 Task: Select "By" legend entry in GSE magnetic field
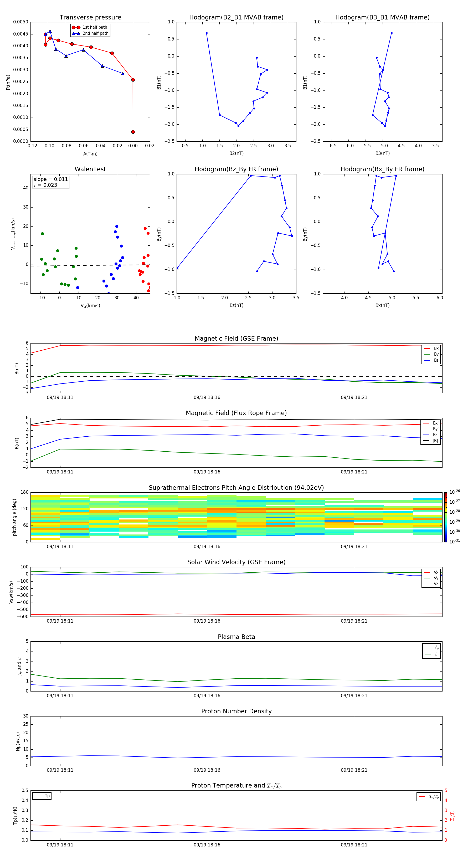[x=431, y=354]
